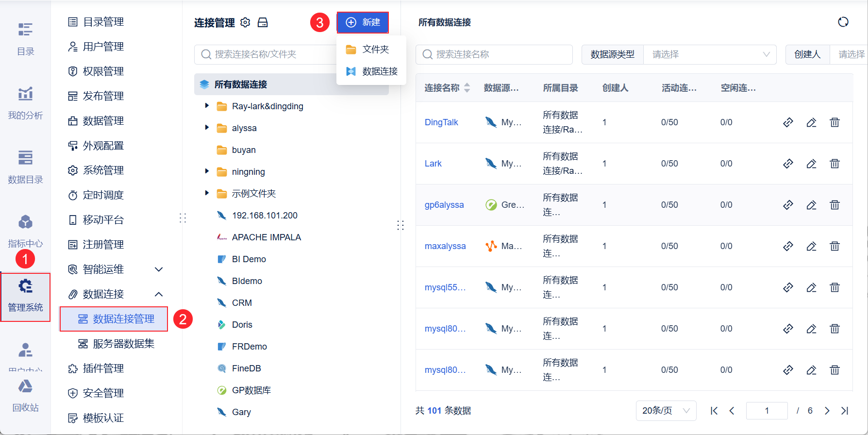Open 系统管理 in the side menu
This screenshot has height=435, width=868.
coord(96,170)
